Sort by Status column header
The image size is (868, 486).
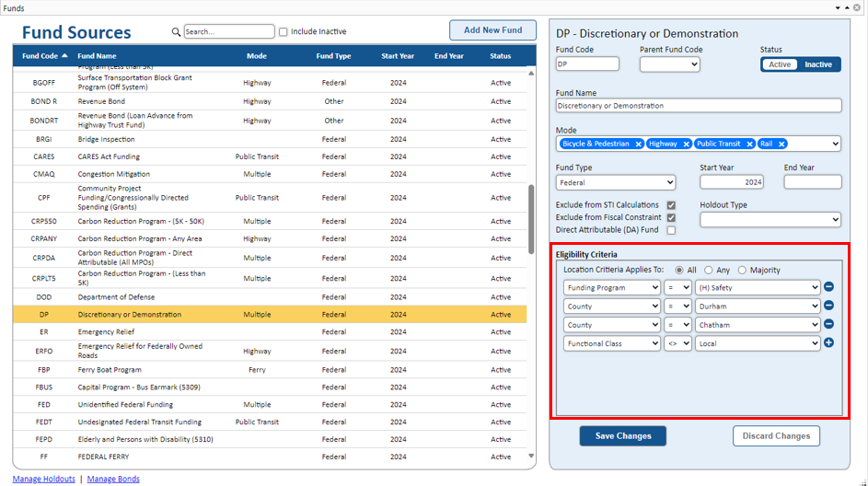(x=501, y=56)
